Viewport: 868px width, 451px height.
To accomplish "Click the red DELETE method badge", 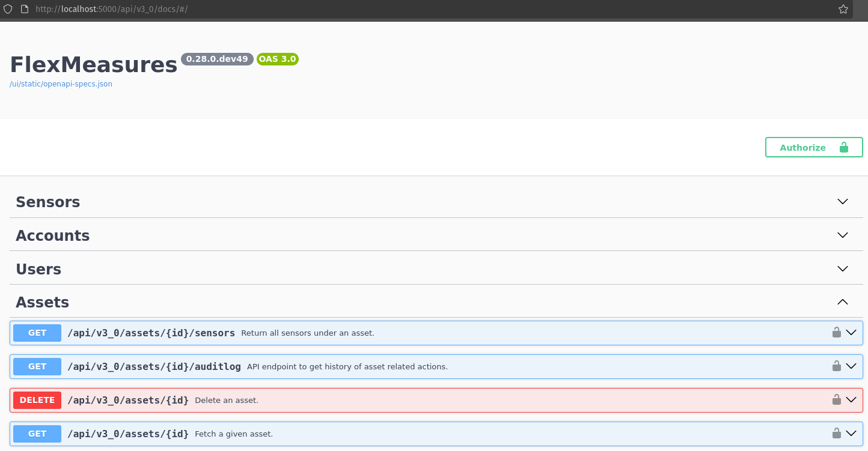I will pyautogui.click(x=37, y=399).
